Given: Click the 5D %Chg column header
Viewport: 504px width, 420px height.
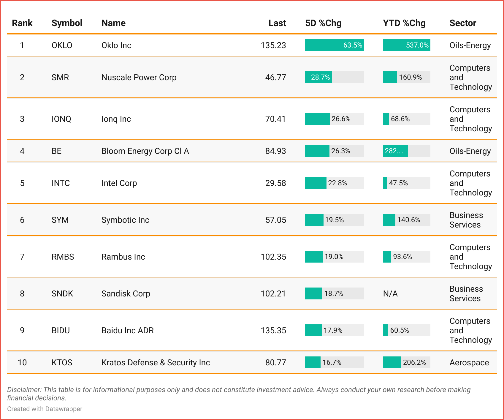Looking at the screenshot, I should (323, 23).
